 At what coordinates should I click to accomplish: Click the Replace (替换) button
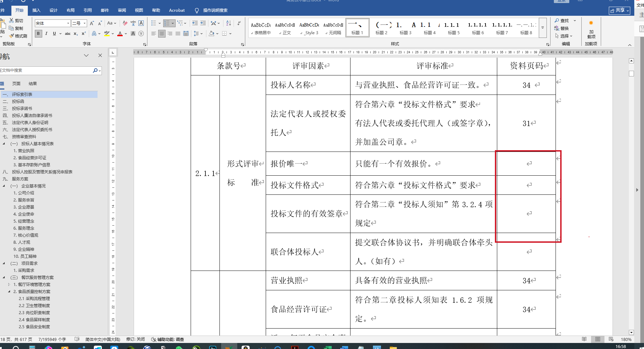(x=562, y=28)
